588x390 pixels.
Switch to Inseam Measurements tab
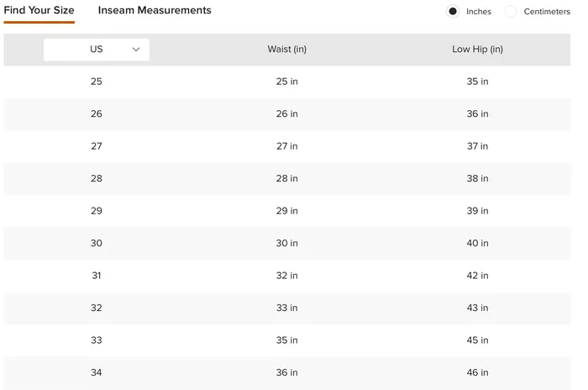tap(155, 11)
